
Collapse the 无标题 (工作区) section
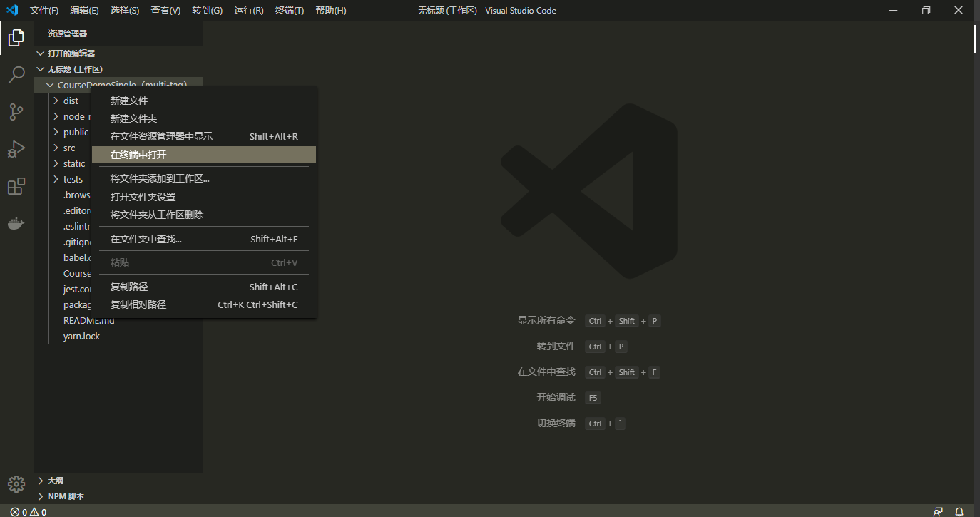click(x=41, y=69)
